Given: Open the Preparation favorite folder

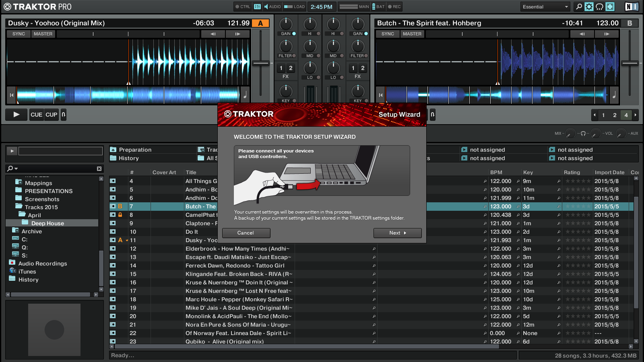Looking at the screenshot, I should pos(135,150).
